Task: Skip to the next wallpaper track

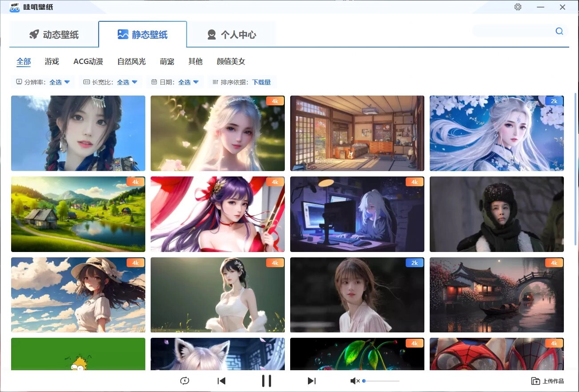Action: pyautogui.click(x=311, y=380)
